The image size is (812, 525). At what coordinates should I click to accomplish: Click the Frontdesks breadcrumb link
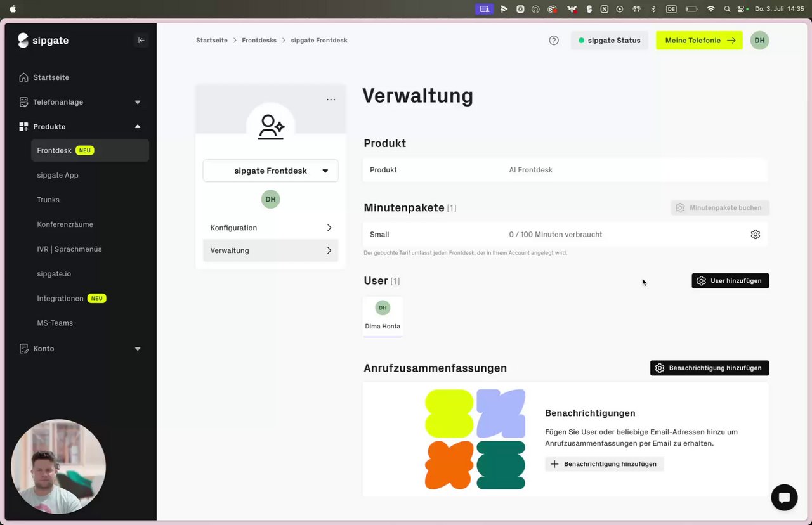259,41
